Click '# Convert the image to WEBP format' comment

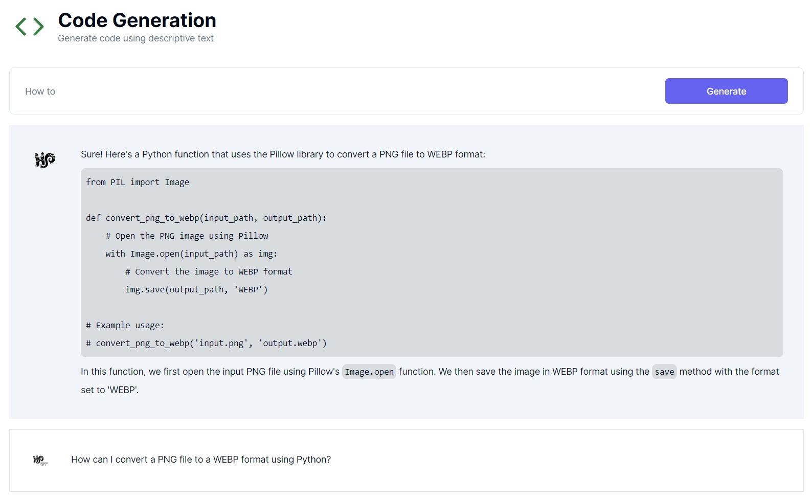tap(209, 272)
